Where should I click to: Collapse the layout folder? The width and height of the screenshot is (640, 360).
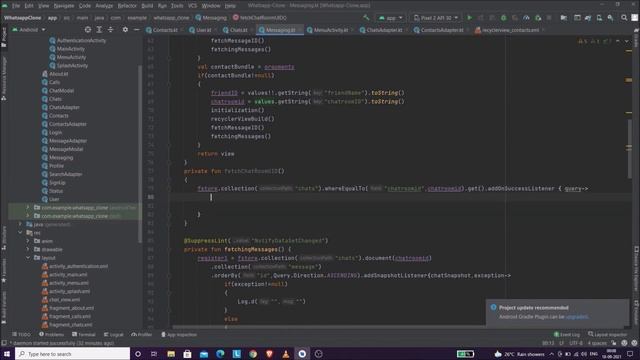point(28,258)
